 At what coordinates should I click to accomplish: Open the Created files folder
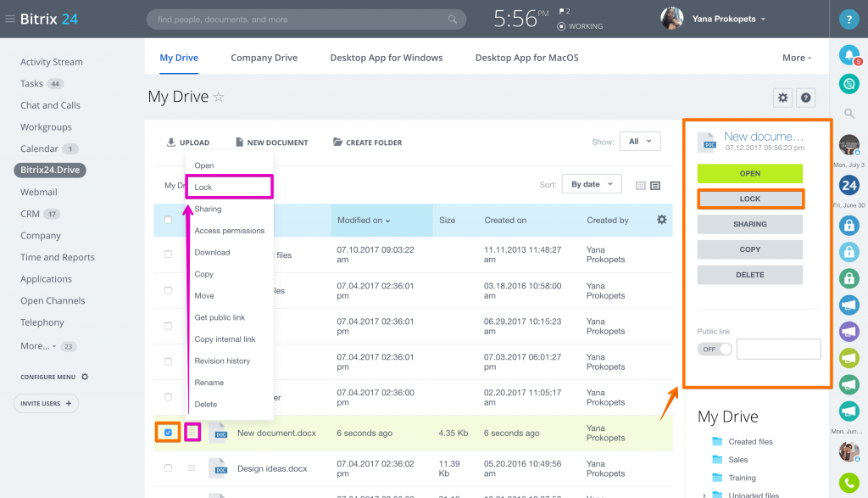750,441
